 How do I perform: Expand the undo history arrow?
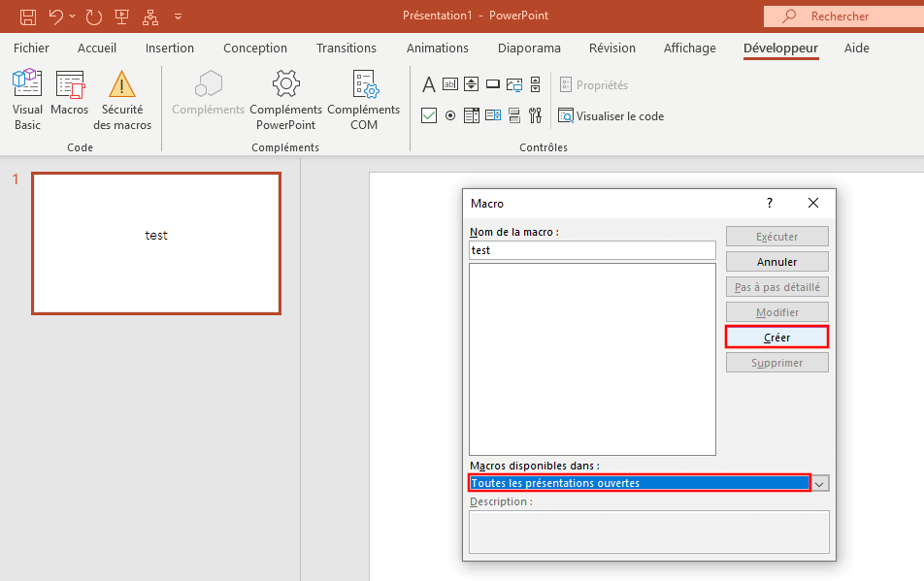click(72, 16)
